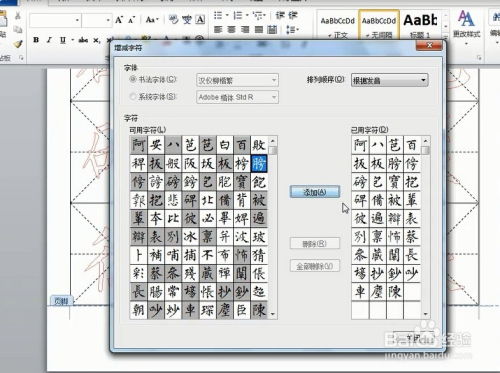
Task: Apply subscript x₂ formatting
Action: 96,40
